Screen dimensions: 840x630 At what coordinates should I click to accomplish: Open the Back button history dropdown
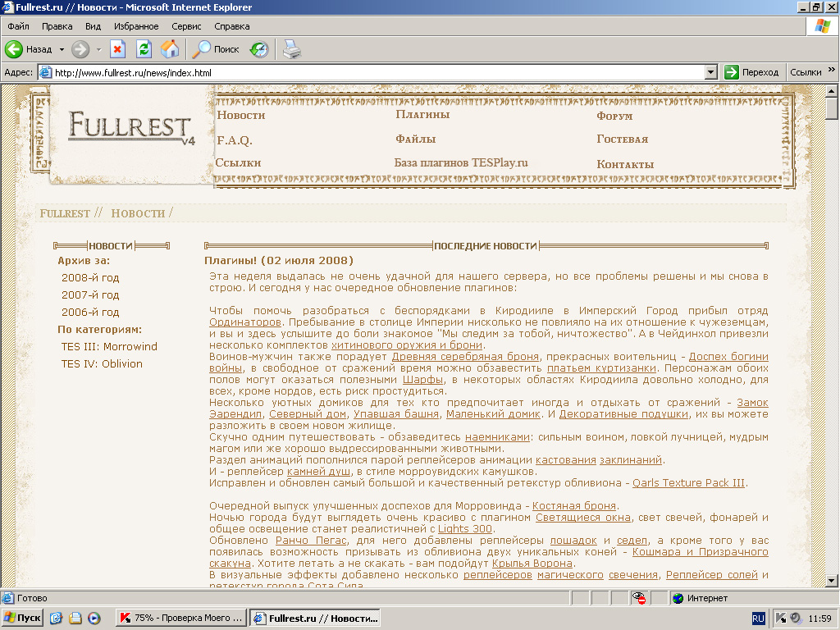(x=62, y=49)
